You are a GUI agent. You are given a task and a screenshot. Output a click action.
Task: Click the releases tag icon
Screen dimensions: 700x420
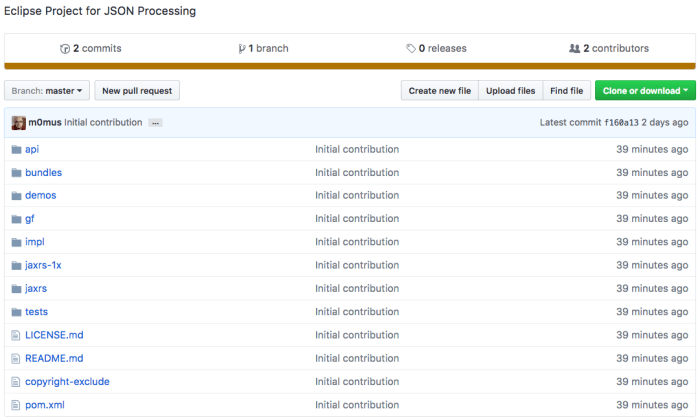411,48
